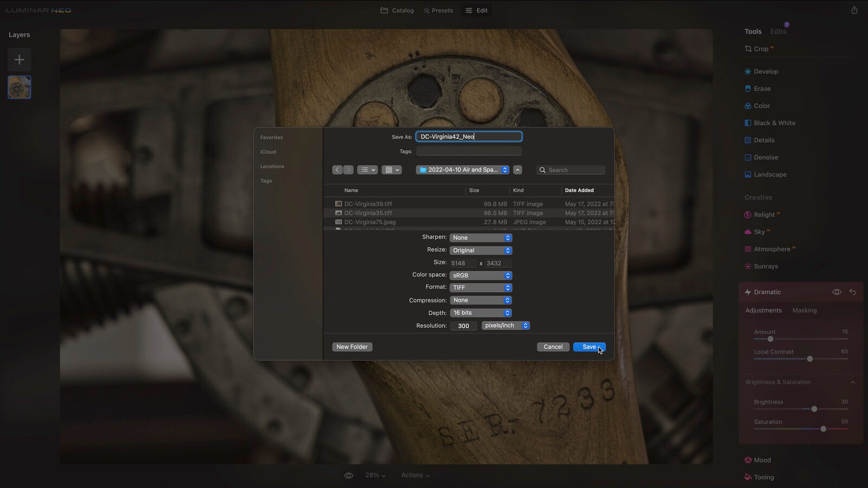868x488 pixels.
Task: Collapse the Brightness & Saturation section
Action: tap(853, 382)
